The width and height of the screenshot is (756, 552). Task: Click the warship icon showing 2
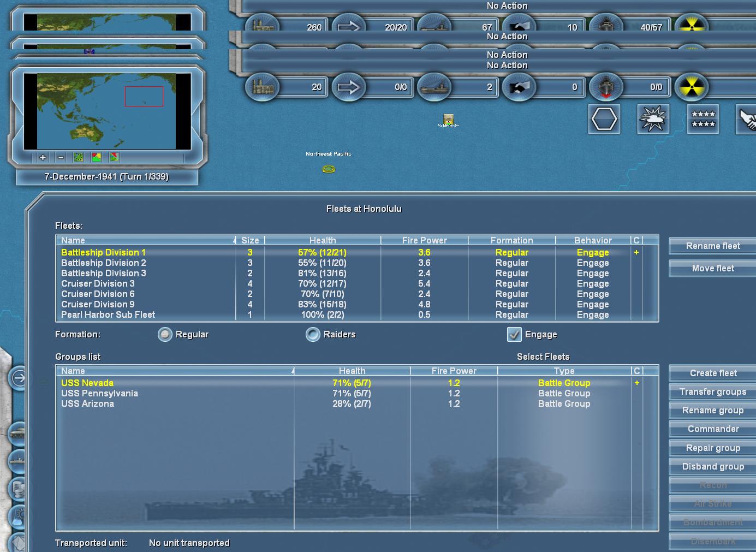[434, 87]
